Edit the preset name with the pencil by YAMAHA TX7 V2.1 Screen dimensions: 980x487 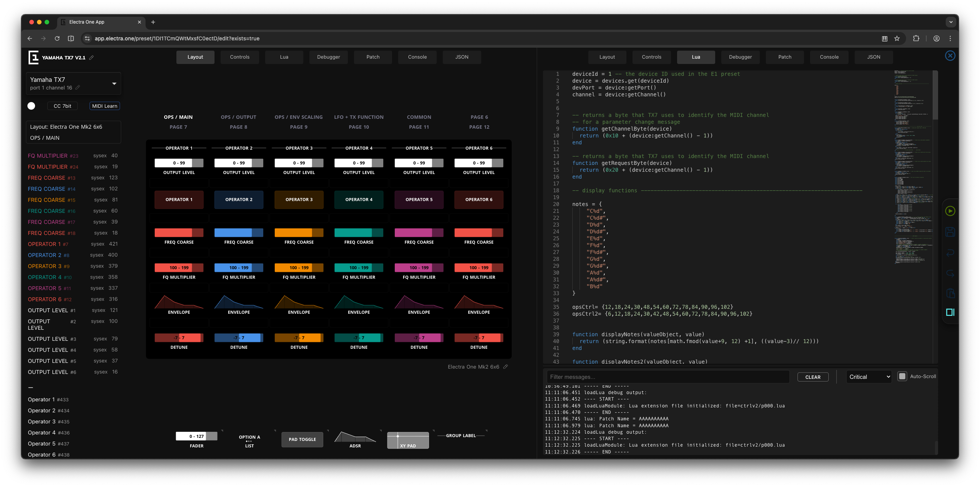click(x=91, y=57)
